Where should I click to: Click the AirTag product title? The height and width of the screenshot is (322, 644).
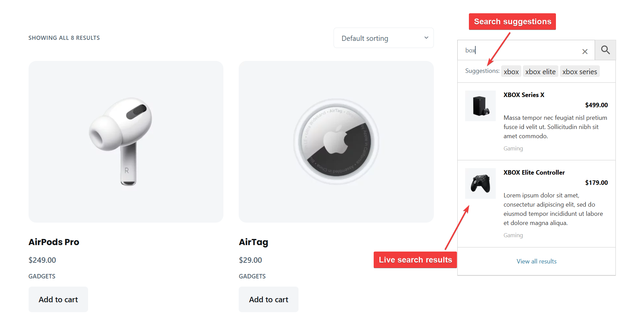(253, 242)
